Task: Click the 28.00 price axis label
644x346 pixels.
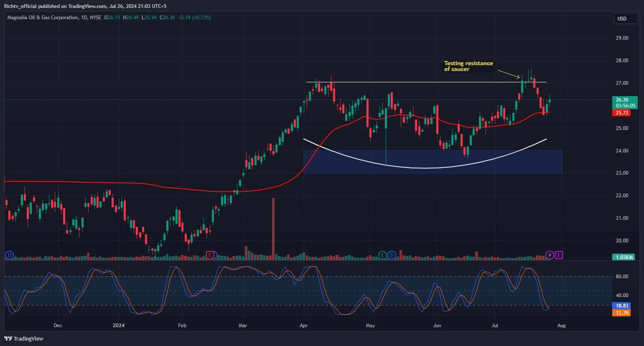Action: [622, 61]
